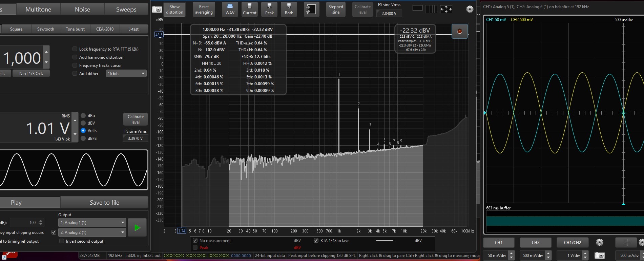Uncheck RTA 1/48 octave trace
The height and width of the screenshot is (261, 644).
tap(316, 240)
